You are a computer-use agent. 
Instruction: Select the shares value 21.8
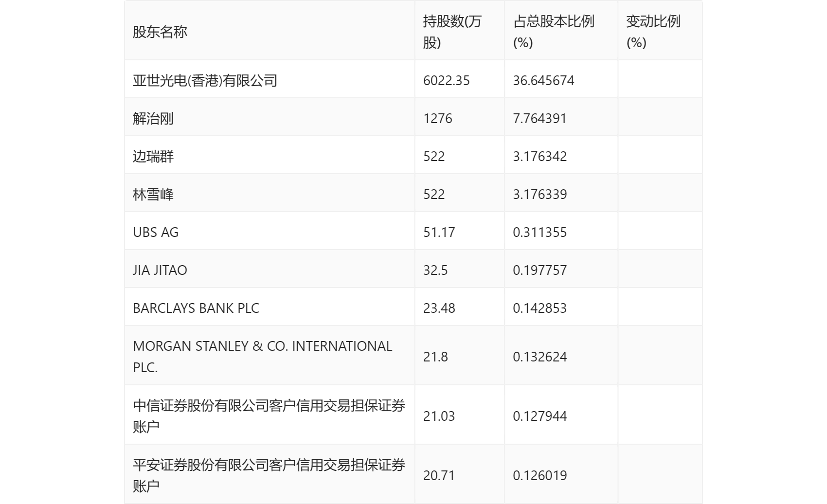[x=435, y=357]
